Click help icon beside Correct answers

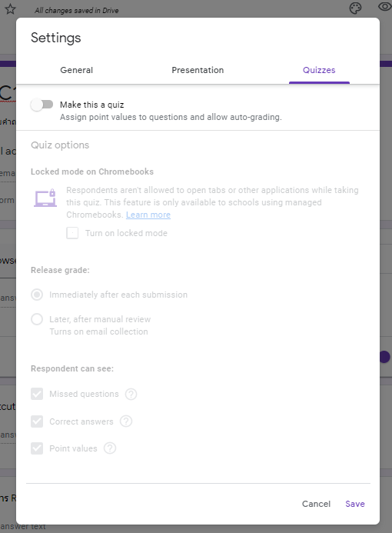(126, 421)
